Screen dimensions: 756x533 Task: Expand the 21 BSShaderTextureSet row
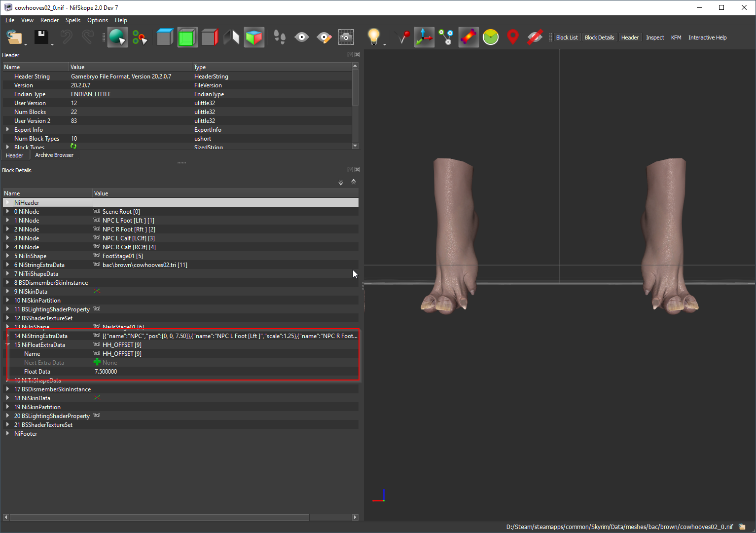coord(7,424)
